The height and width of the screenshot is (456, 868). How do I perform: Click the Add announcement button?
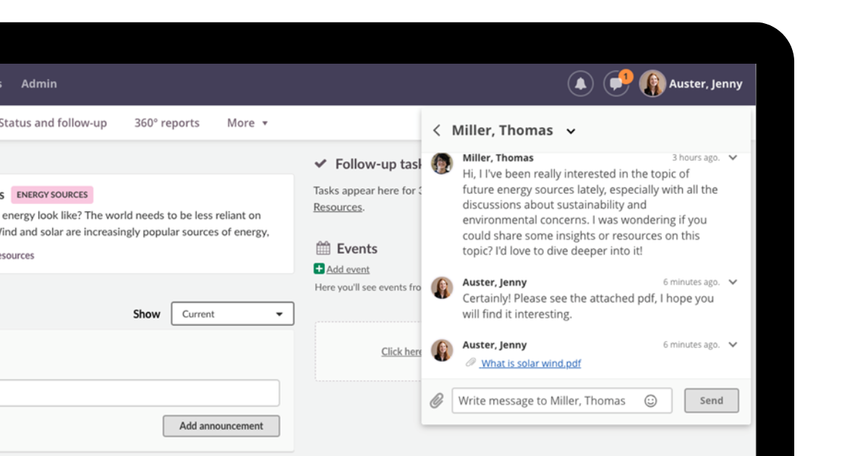click(221, 426)
